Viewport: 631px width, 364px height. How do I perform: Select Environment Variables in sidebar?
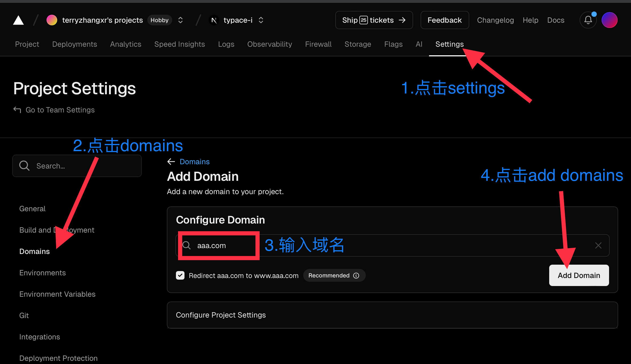tap(57, 294)
